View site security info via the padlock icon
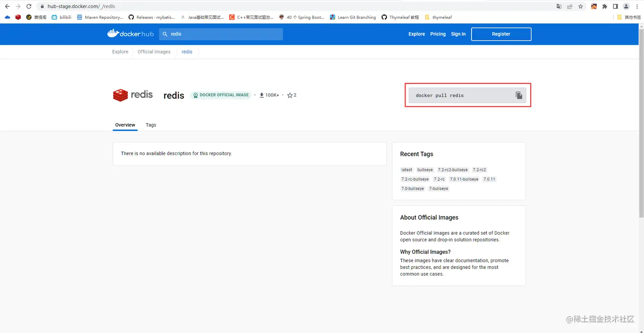Image resolution: width=644 pixels, height=333 pixels. coord(42,6)
